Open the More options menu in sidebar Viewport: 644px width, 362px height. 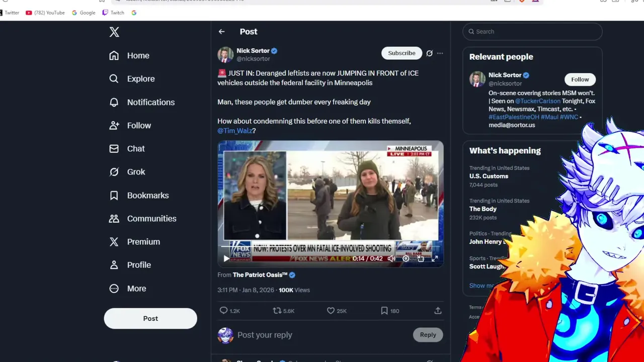pos(128,288)
